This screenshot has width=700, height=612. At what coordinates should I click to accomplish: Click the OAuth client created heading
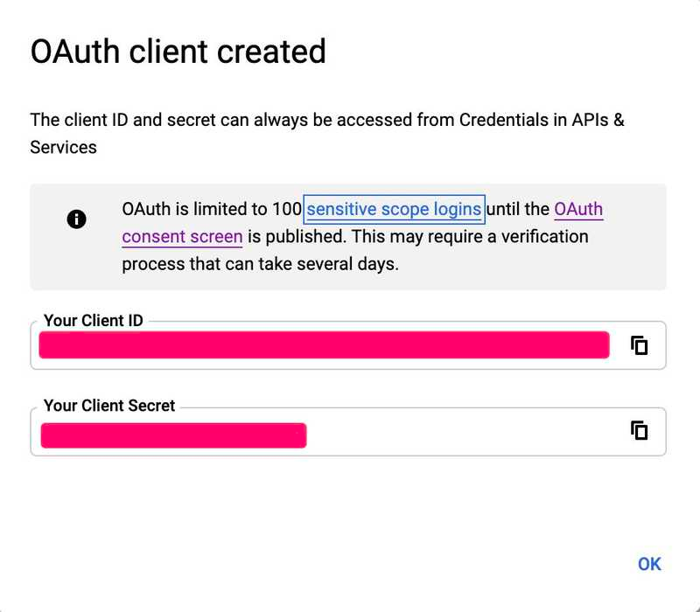pyautogui.click(x=178, y=52)
